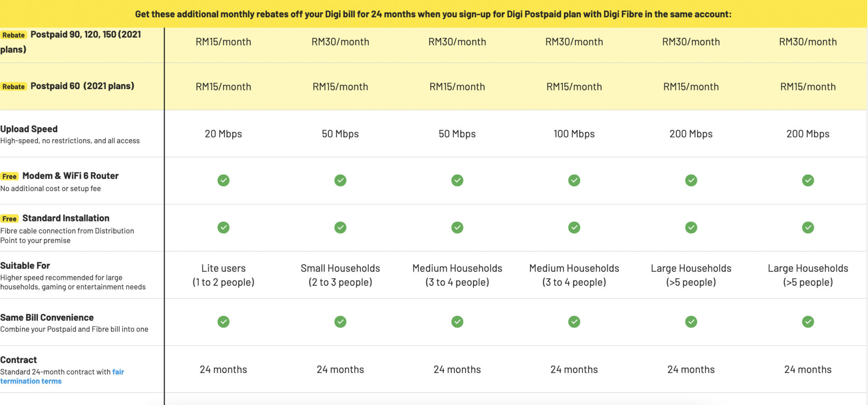Screen dimensions: 868x405
Task: Click Same Bill Convenience checkmark, Lite users column
Action: [223, 321]
